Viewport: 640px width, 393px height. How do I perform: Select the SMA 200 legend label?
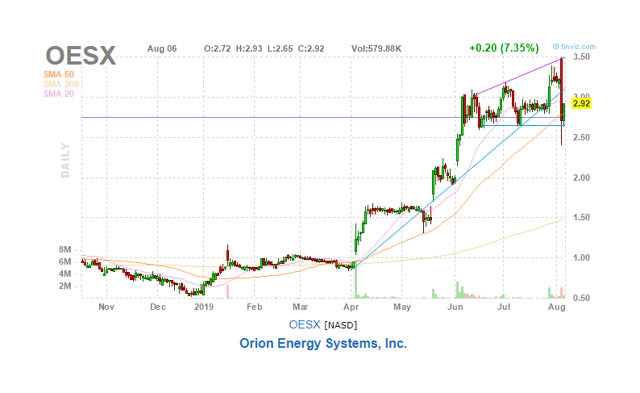tap(61, 84)
